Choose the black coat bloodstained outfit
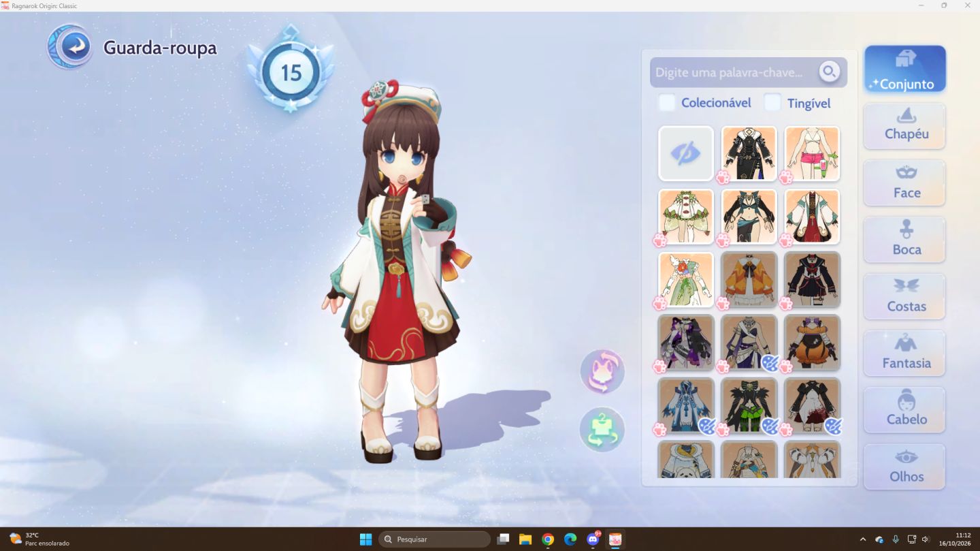980x551 pixels. [x=812, y=405]
